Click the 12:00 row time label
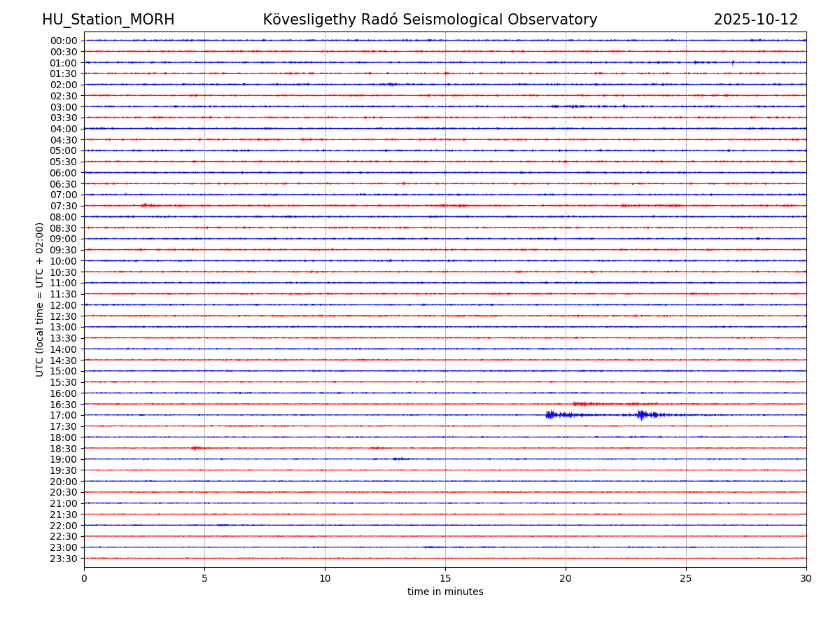This screenshot has height=630, width=840. 64,305
